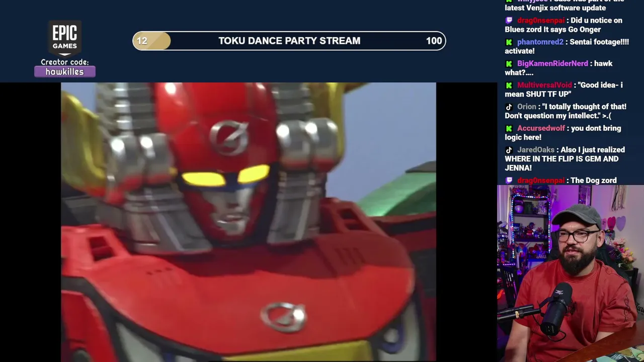The height and width of the screenshot is (362, 644).
Task: Click the red robot video feed
Action: point(249,222)
